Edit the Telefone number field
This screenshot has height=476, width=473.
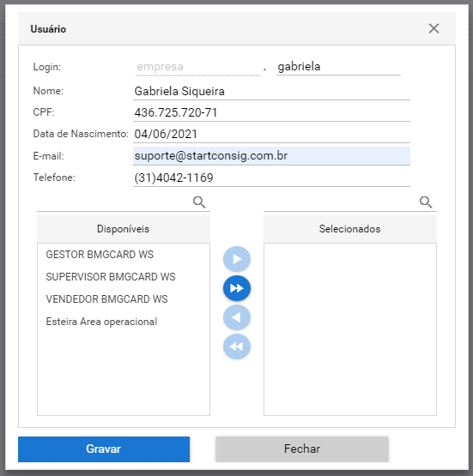tap(271, 178)
